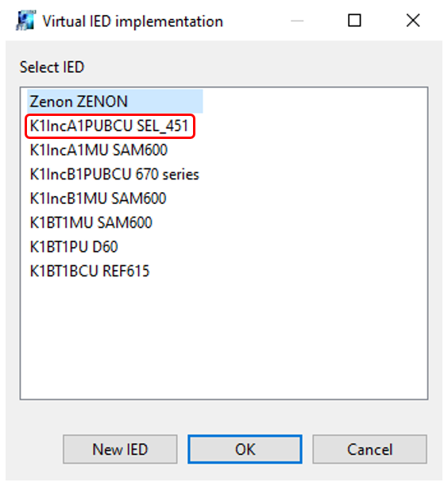The width and height of the screenshot is (448, 486).
Task: Click the Select IED label
Action: coord(52,67)
